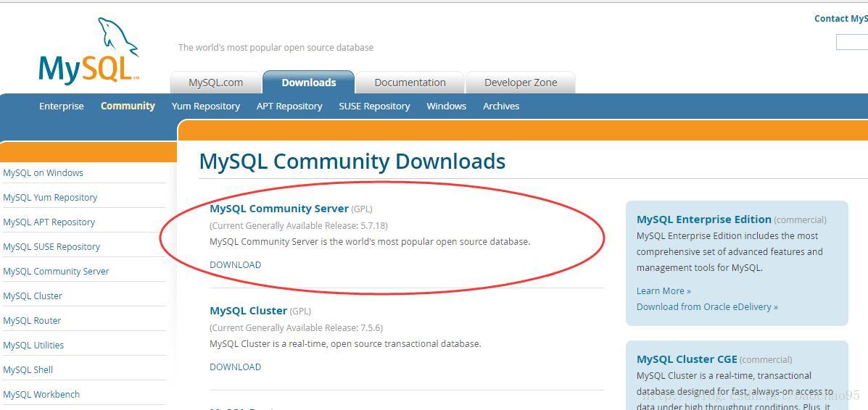Click the MySQL dolphin logo

(x=88, y=51)
